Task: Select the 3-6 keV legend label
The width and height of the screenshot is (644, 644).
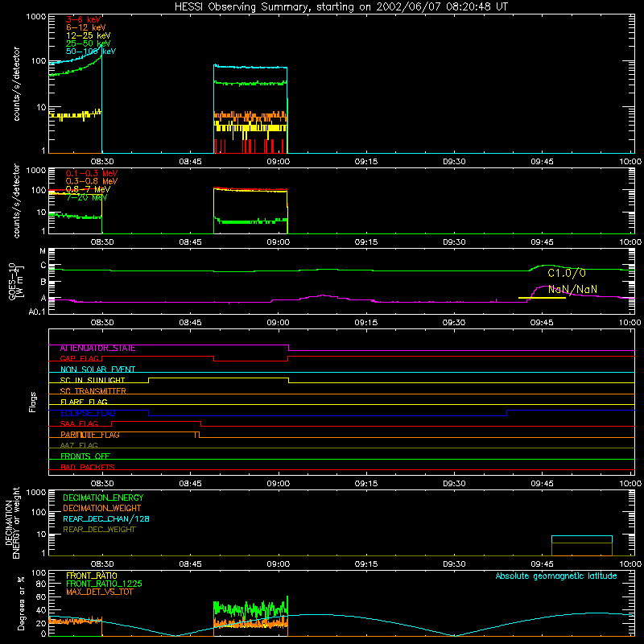Action: (83, 19)
